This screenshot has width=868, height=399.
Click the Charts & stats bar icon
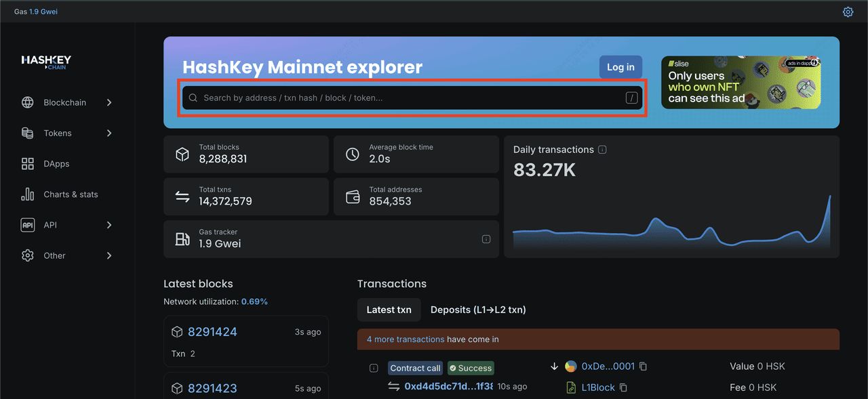pyautogui.click(x=28, y=194)
